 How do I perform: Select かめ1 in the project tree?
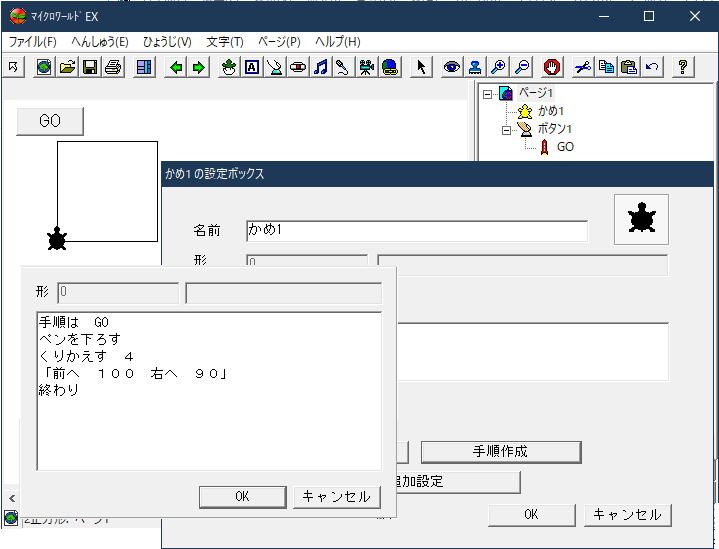tap(550, 111)
